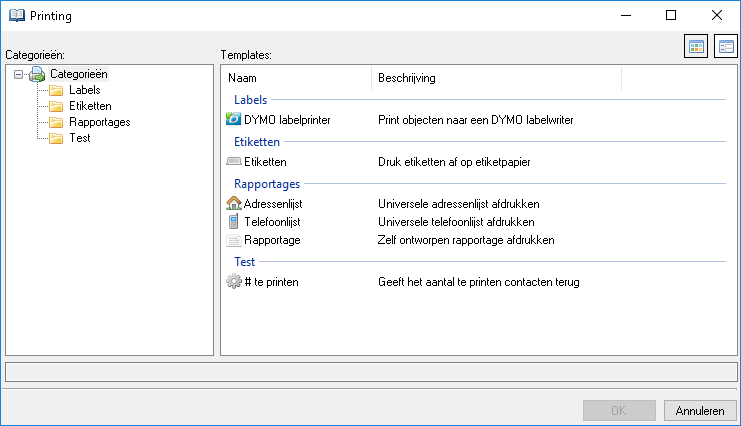The width and height of the screenshot is (741, 426).
Task: Select the Rapportages folder in tree
Action: (x=99, y=122)
